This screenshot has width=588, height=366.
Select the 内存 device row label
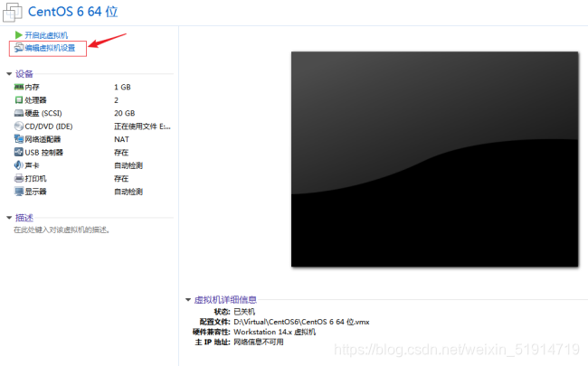pos(32,87)
